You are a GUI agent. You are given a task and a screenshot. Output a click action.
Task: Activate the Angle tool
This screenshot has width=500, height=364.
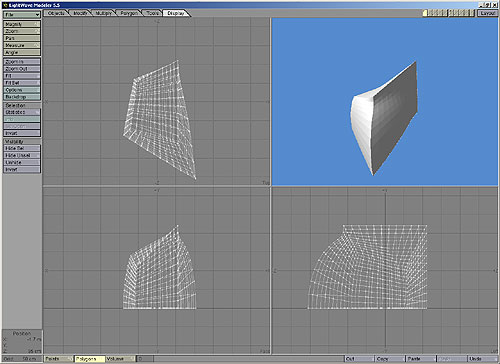pos(22,52)
